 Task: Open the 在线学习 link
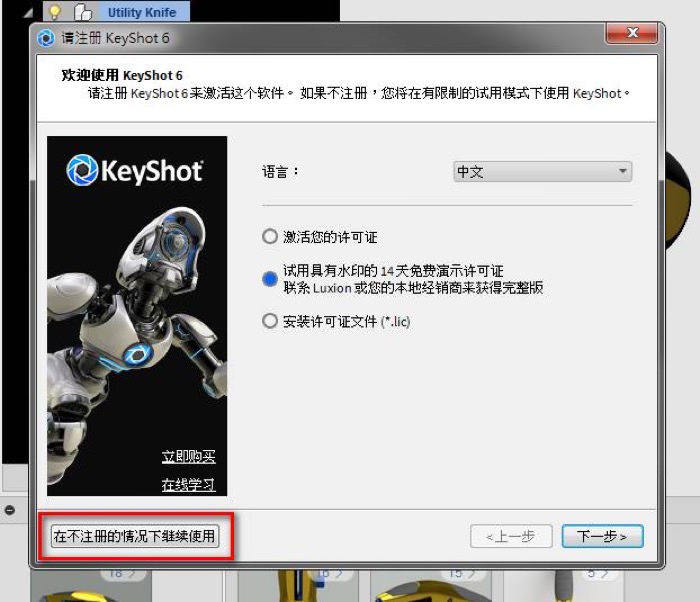[188, 484]
